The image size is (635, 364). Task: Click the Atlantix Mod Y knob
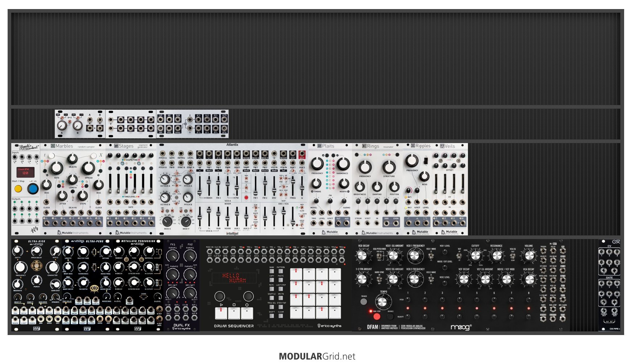click(x=186, y=221)
